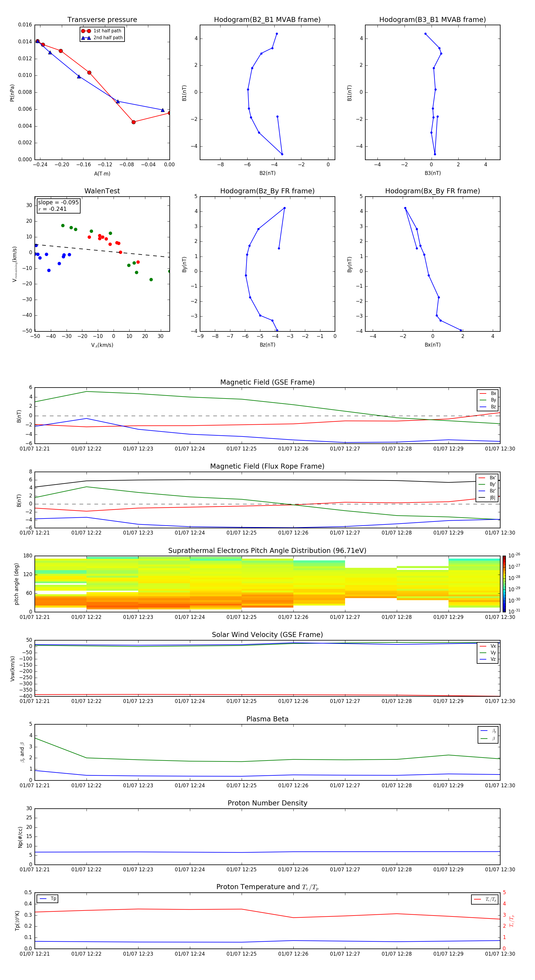535x980 pixels.
Task: Select 'Bz' in GSE magnetic field legend
Action: coord(488,407)
